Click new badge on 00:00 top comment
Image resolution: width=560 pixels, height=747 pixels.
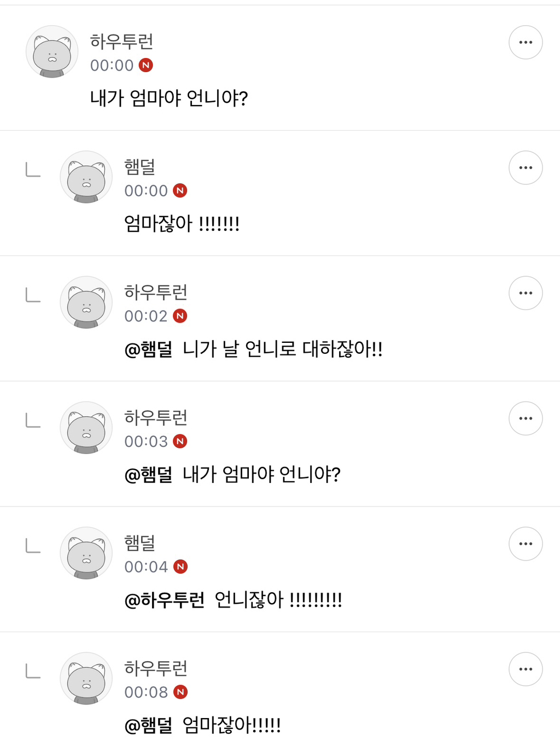145,65
